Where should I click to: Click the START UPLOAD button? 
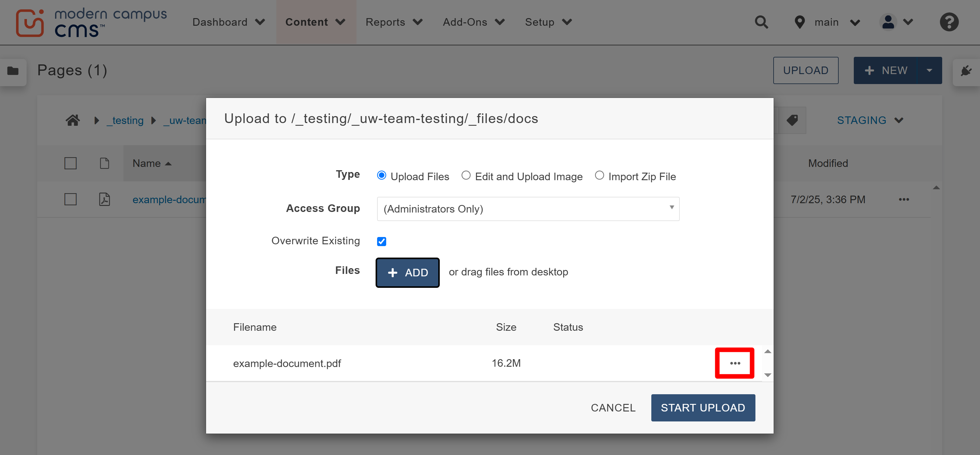703,408
